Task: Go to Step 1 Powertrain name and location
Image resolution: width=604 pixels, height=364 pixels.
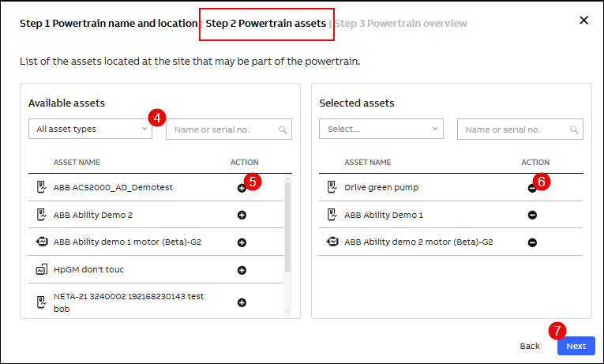Action: coord(108,24)
